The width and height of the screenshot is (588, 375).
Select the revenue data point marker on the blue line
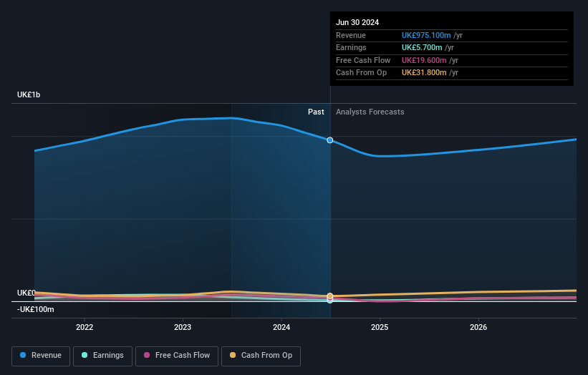coord(330,140)
